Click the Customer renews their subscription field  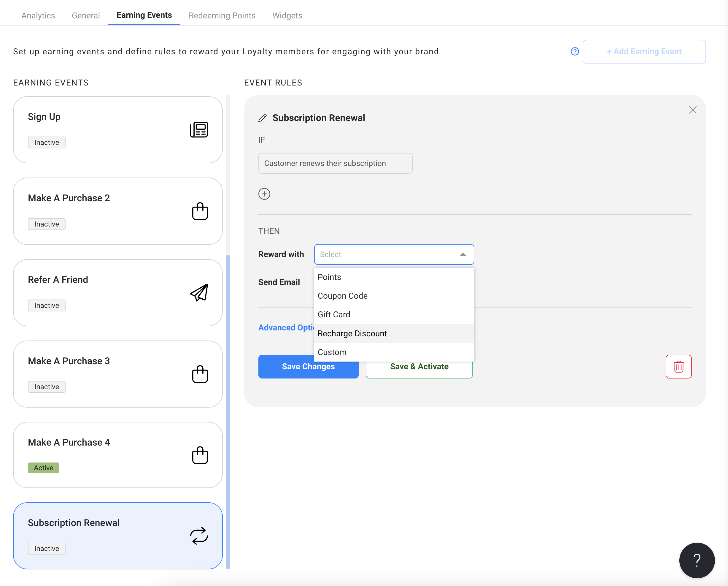(335, 163)
